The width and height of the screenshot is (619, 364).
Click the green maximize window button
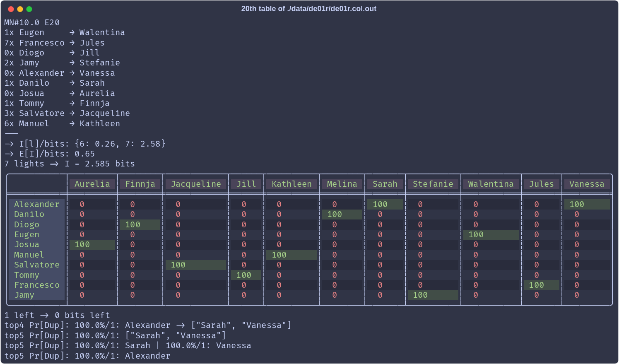click(29, 9)
